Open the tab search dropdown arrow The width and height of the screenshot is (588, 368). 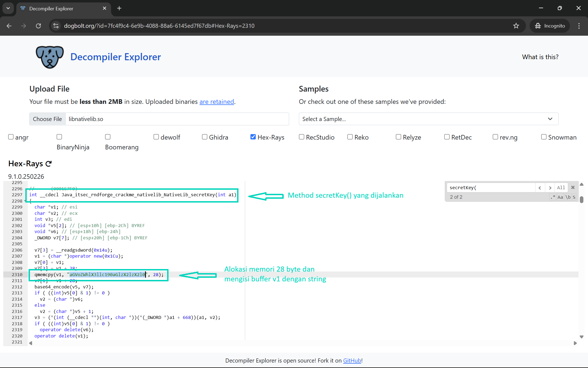click(x=8, y=8)
